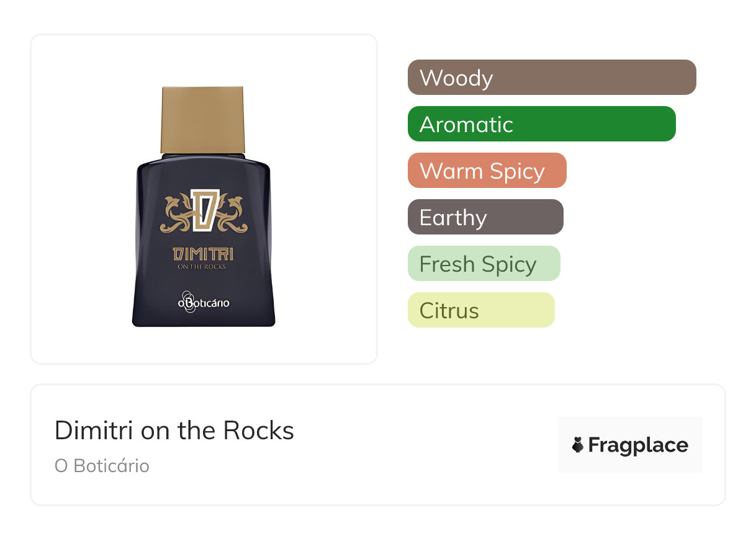Open the O Boticário brand link

tap(102, 466)
